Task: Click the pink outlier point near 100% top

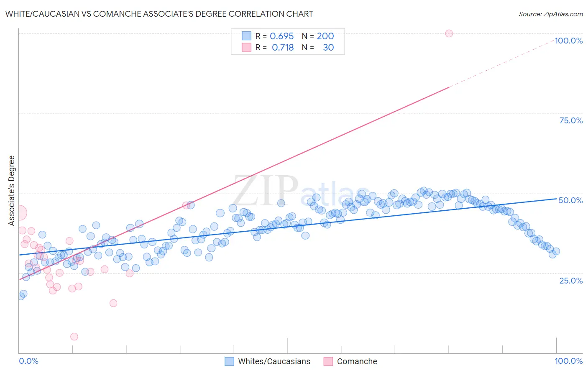Action: pos(449,33)
